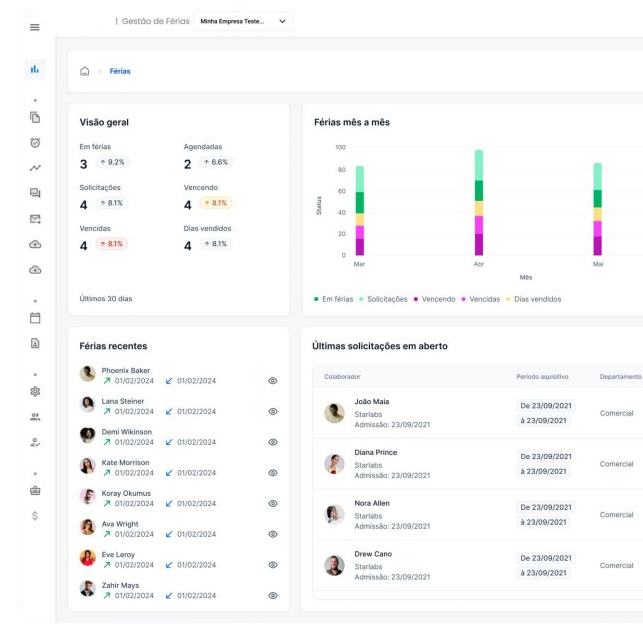Click the eye icon for Phoenix Baker
Screen dimensions: 643x639
[273, 381]
